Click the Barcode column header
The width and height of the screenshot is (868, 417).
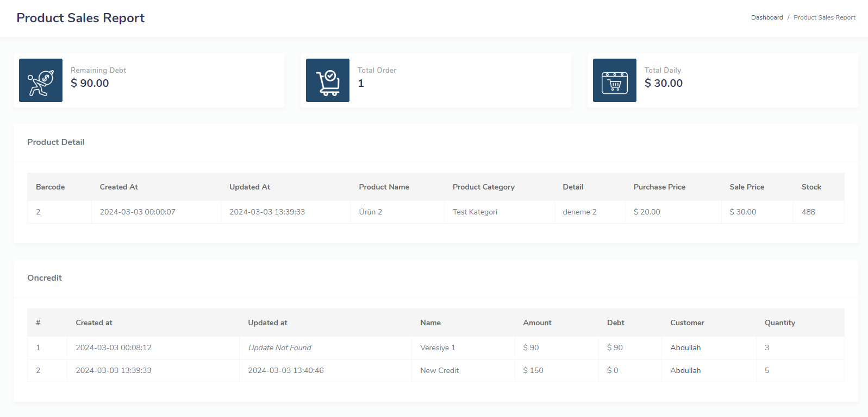pos(50,187)
